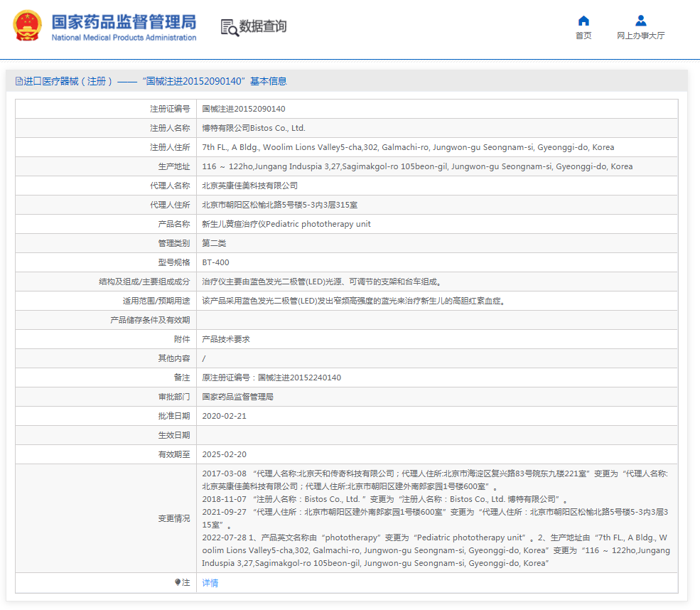Screen dimensions: 700x610
Task: Click the online service hall person icon
Action: click(x=640, y=21)
